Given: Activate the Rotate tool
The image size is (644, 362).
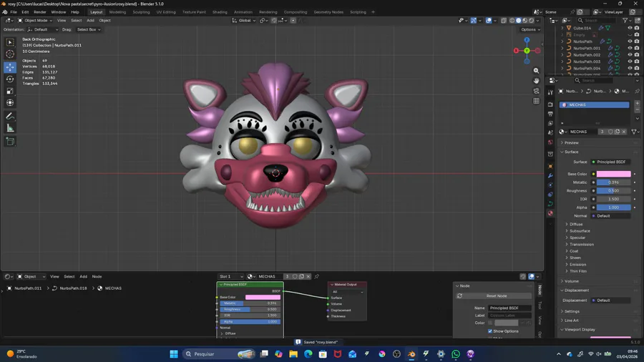Looking at the screenshot, I should [10, 79].
